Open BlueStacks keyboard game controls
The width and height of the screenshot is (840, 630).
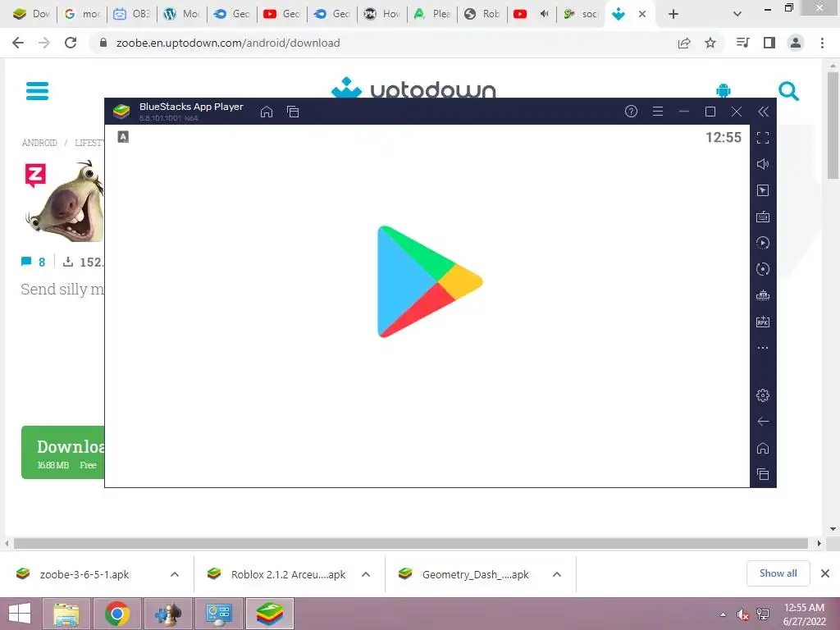pos(763,217)
